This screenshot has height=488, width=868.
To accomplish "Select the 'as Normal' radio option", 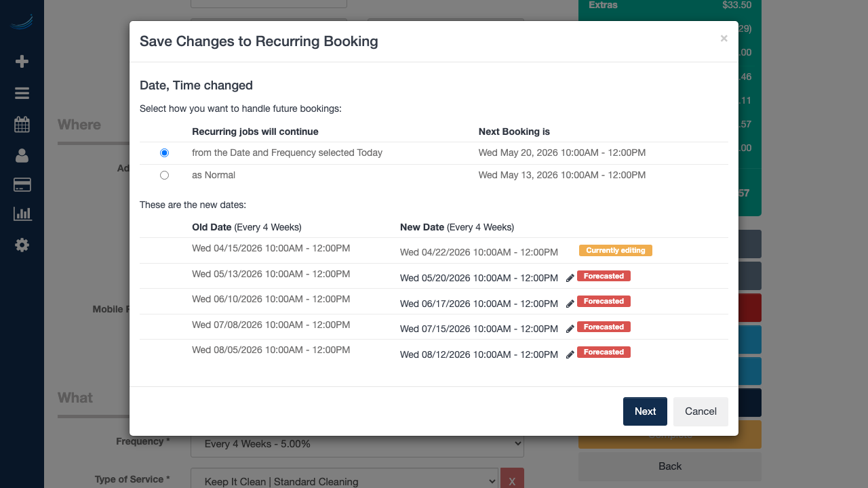I will click(x=164, y=176).
